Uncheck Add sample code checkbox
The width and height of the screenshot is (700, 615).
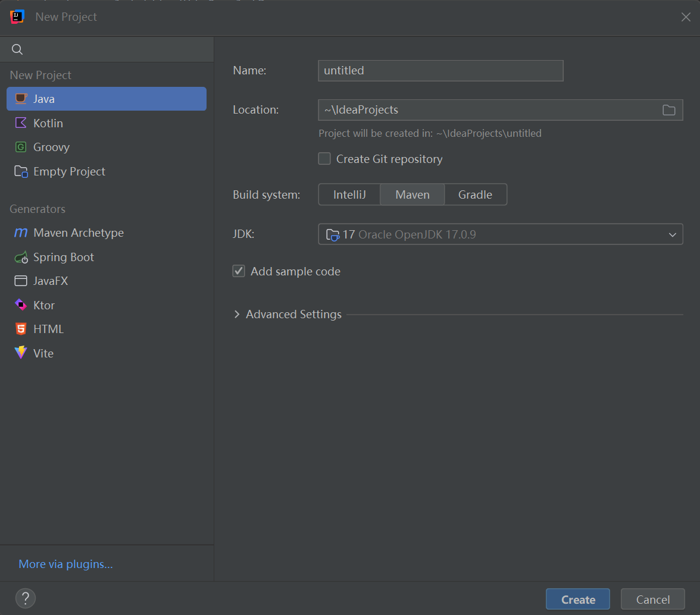point(238,271)
